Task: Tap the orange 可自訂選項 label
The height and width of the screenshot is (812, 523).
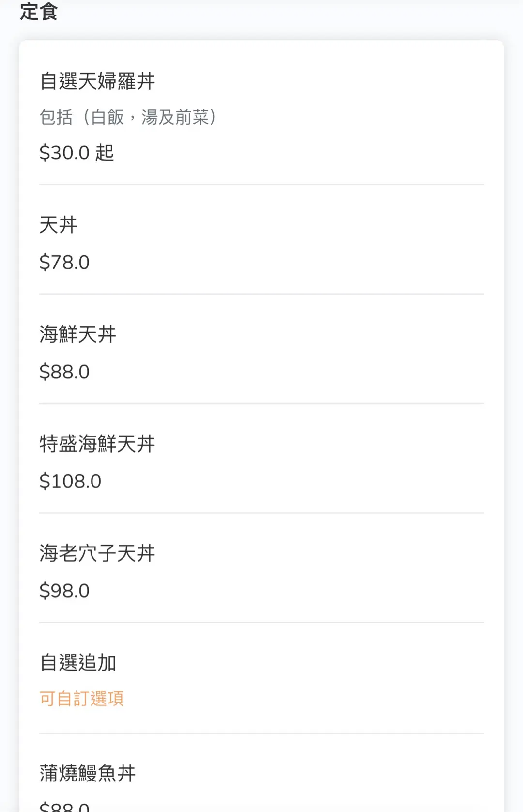Action: tap(81, 699)
